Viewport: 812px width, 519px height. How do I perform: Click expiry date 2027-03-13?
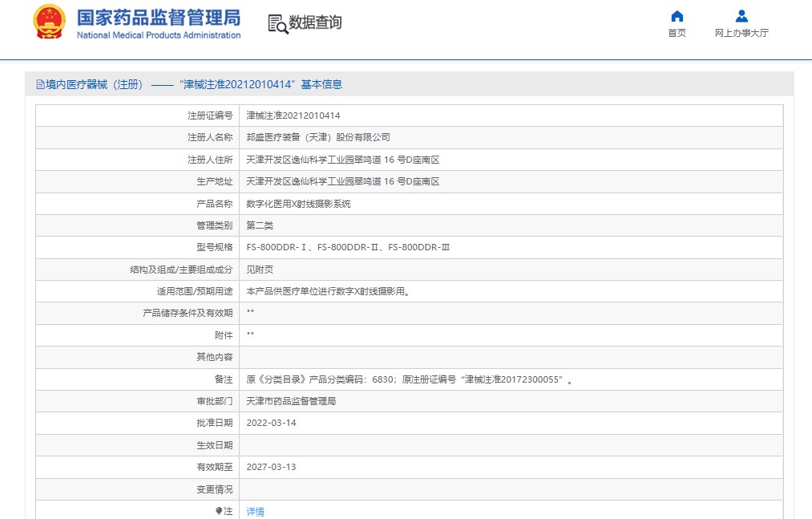click(272, 467)
